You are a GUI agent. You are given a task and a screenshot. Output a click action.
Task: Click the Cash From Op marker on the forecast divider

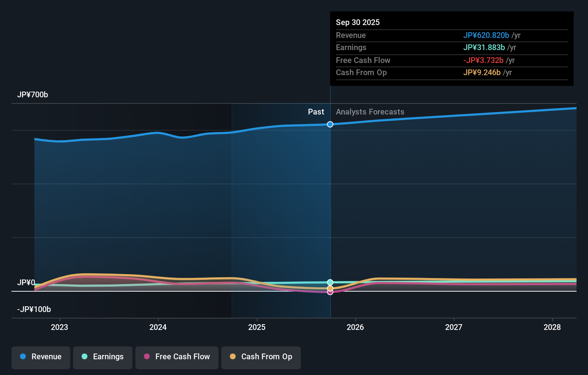pyautogui.click(x=330, y=288)
